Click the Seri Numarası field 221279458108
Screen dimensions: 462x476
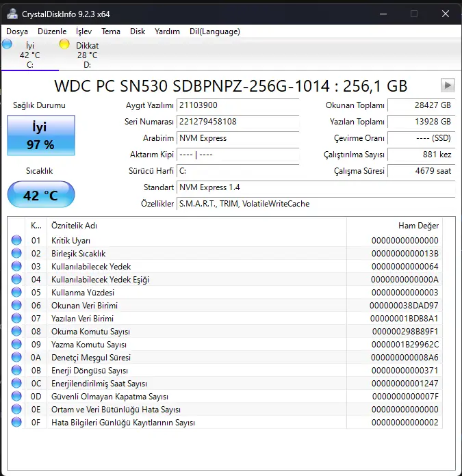[238, 122]
